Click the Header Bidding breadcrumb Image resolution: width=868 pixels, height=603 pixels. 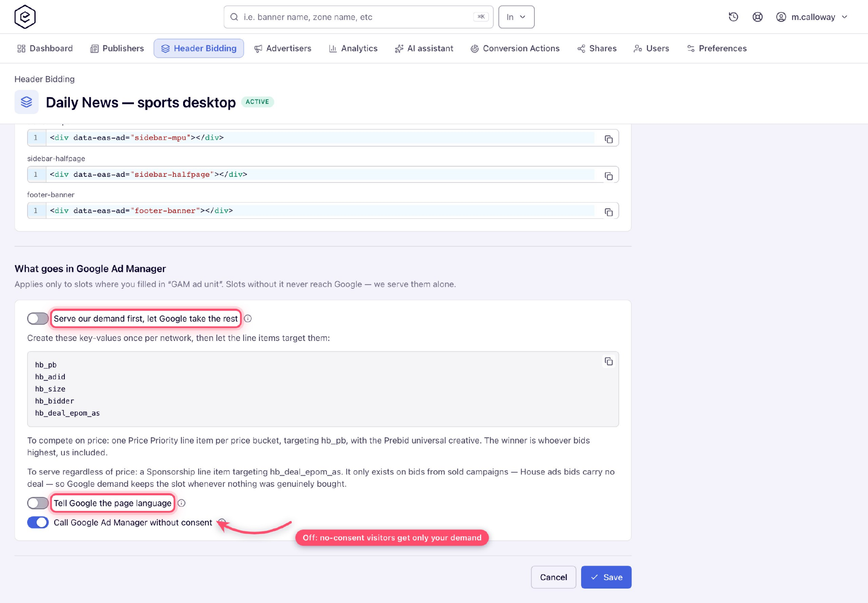pyautogui.click(x=45, y=79)
